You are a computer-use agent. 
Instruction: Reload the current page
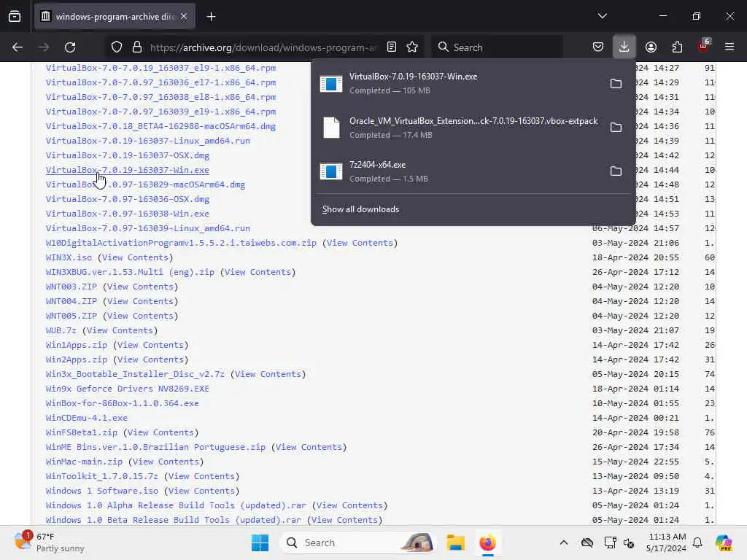click(70, 47)
